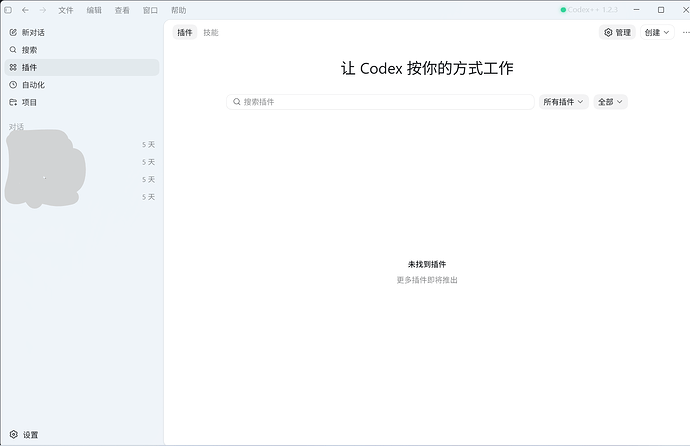Focus the 搜索插件 search field
This screenshot has height=446, width=690.
click(380, 102)
